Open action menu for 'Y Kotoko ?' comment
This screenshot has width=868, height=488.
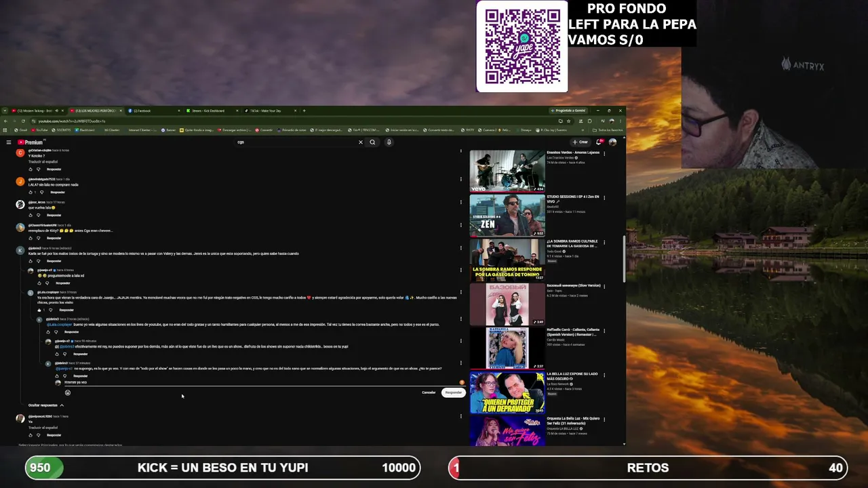(x=461, y=151)
